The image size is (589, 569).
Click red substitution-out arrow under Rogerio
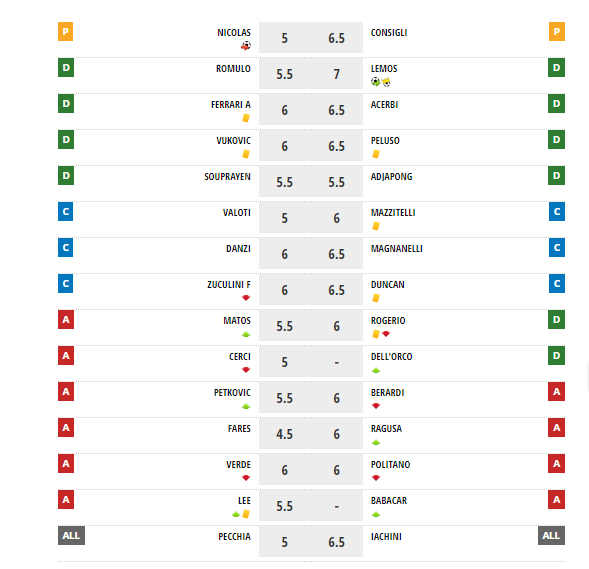click(x=386, y=334)
